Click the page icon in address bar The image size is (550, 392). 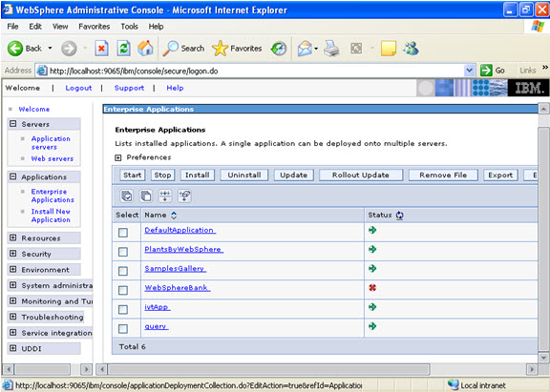(42, 71)
